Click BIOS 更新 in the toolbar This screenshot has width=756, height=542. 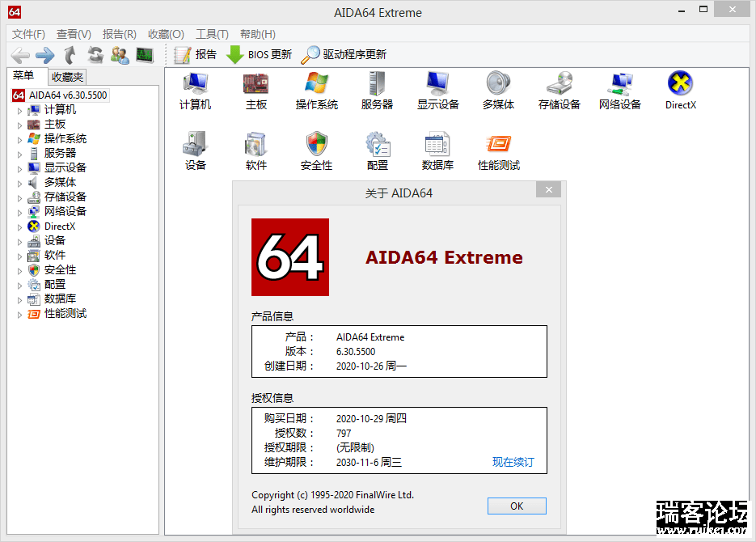click(x=259, y=54)
